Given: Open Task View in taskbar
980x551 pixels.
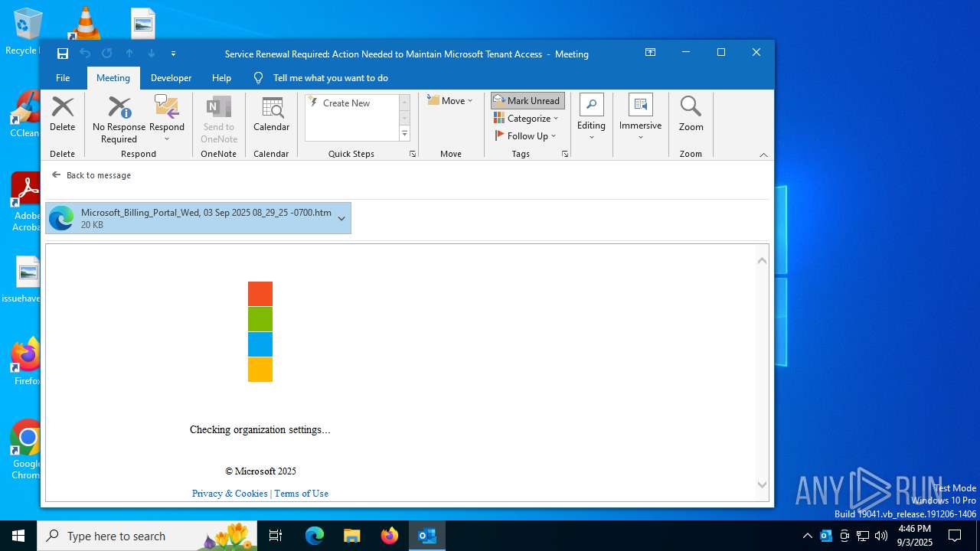Looking at the screenshot, I should (x=276, y=536).
